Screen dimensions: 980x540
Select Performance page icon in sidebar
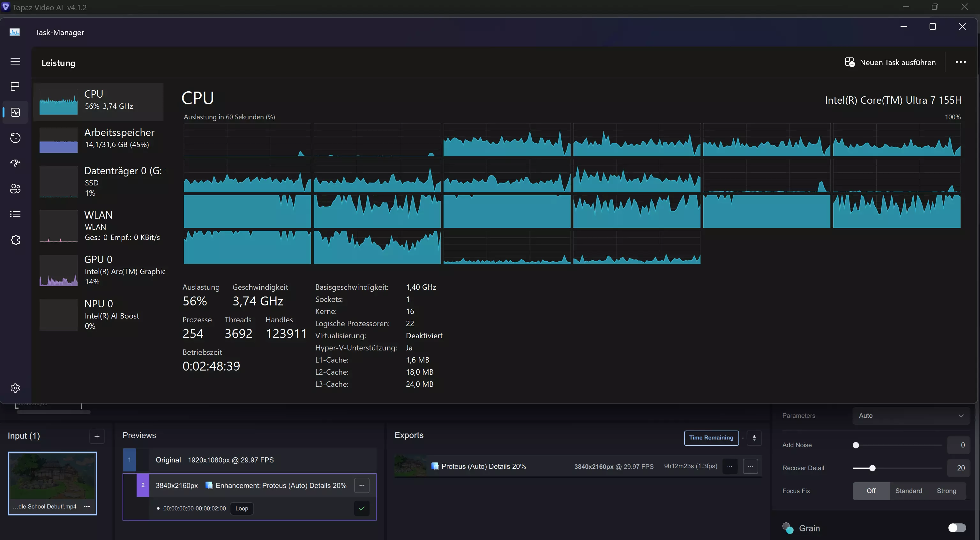(15, 112)
